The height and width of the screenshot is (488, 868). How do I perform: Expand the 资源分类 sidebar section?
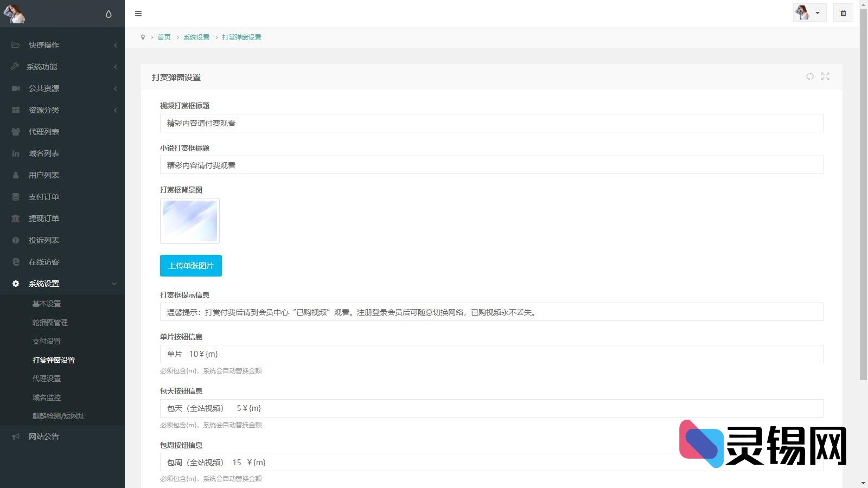pos(43,110)
